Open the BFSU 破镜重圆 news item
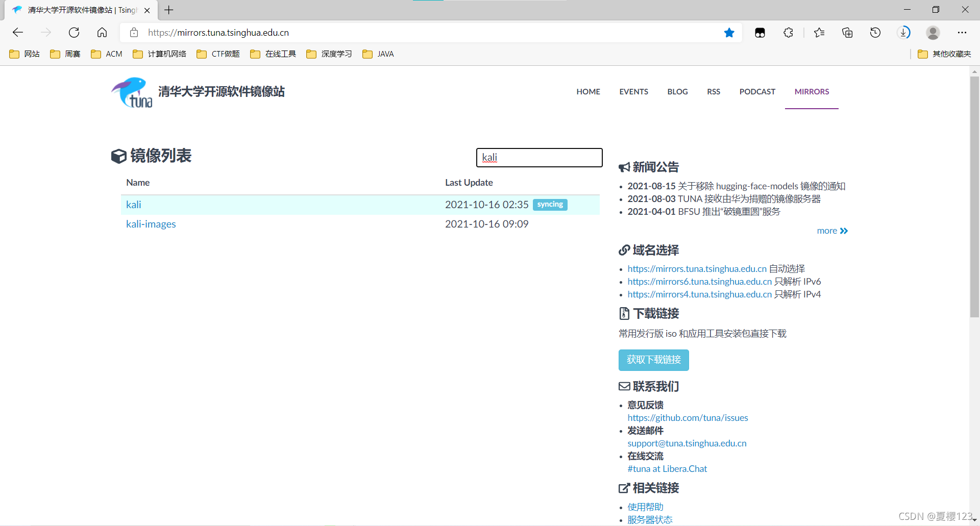 [x=729, y=212]
